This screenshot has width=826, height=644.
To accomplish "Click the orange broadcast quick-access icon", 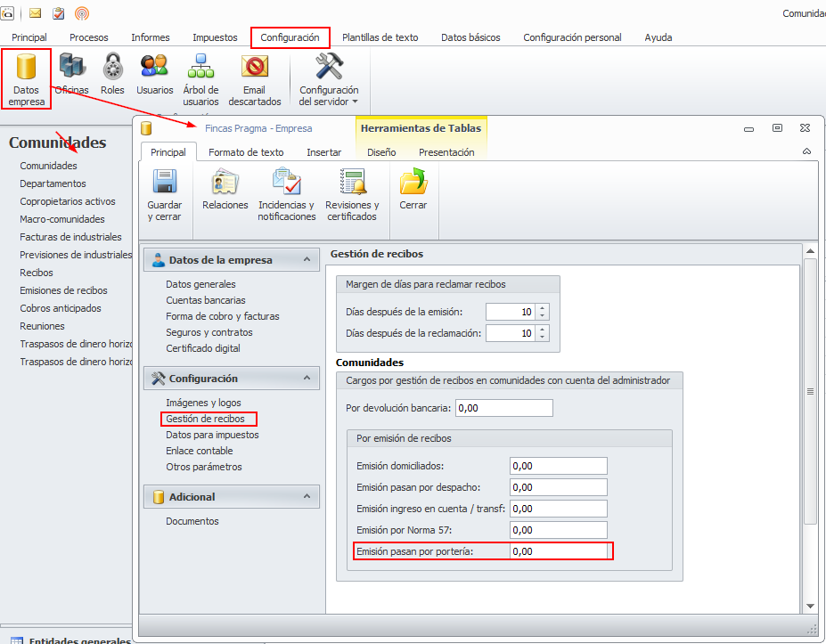I will pos(82,13).
